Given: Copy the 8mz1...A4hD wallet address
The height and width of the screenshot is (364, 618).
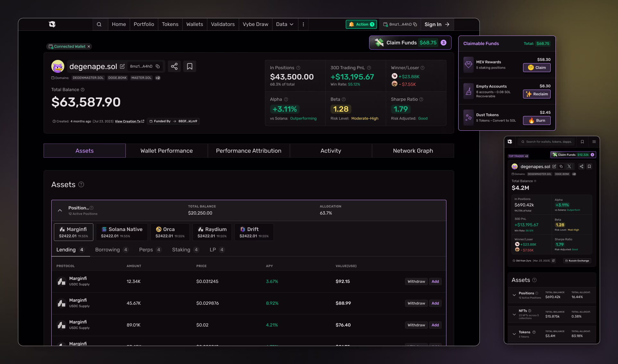Looking at the screenshot, I should (x=158, y=66).
